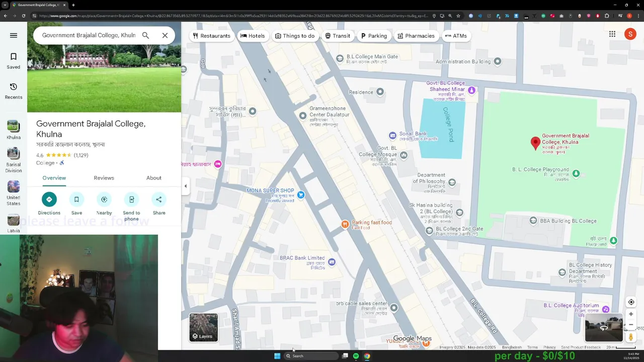Open the Privacy link in the footer
Viewport: 644px width, 362px height.
click(x=549, y=347)
